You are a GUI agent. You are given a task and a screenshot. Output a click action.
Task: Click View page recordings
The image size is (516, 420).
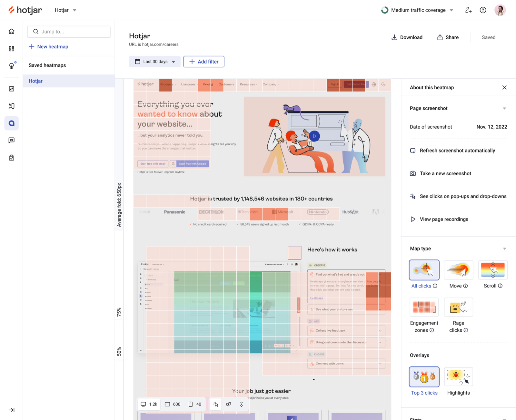tap(439, 219)
